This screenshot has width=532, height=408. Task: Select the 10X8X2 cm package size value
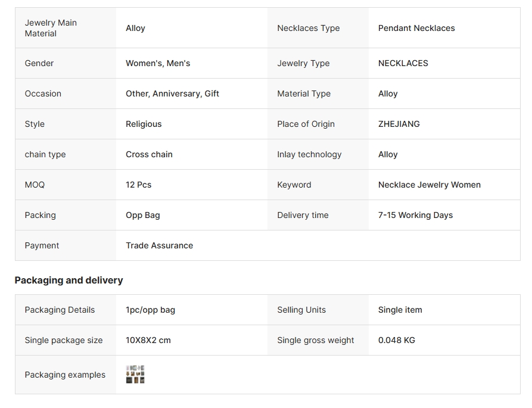point(148,340)
